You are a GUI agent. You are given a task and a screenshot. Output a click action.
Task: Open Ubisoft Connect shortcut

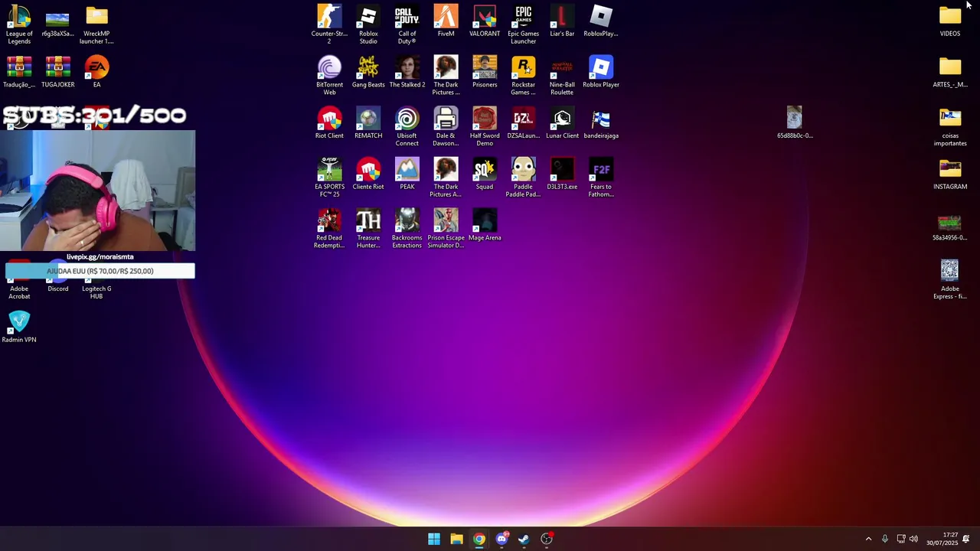coord(407,126)
